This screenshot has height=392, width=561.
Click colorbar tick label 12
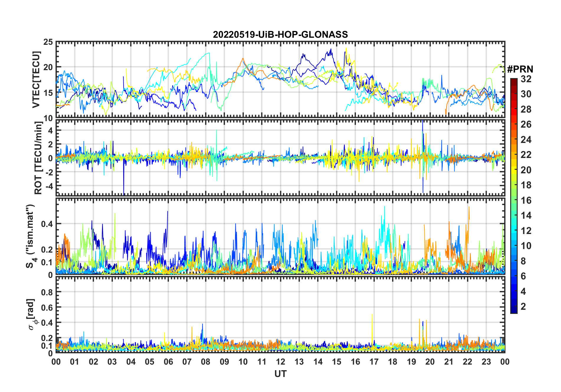(526, 231)
